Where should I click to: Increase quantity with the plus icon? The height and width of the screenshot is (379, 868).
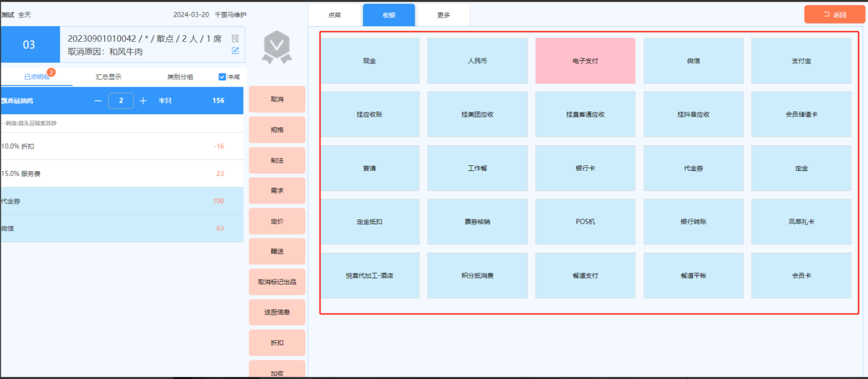pos(143,101)
